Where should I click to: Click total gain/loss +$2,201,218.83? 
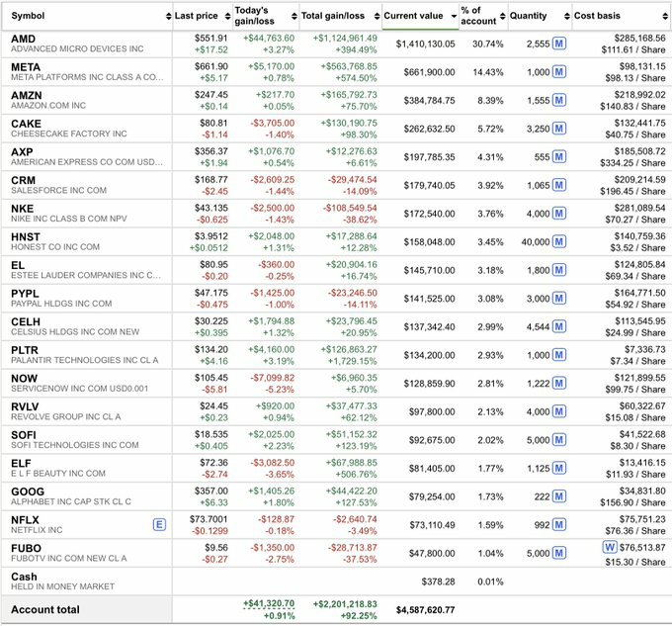(345, 603)
